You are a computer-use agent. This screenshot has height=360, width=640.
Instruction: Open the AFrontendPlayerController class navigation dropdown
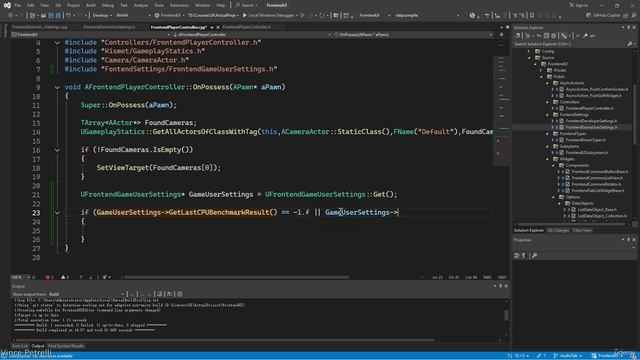[251, 35]
